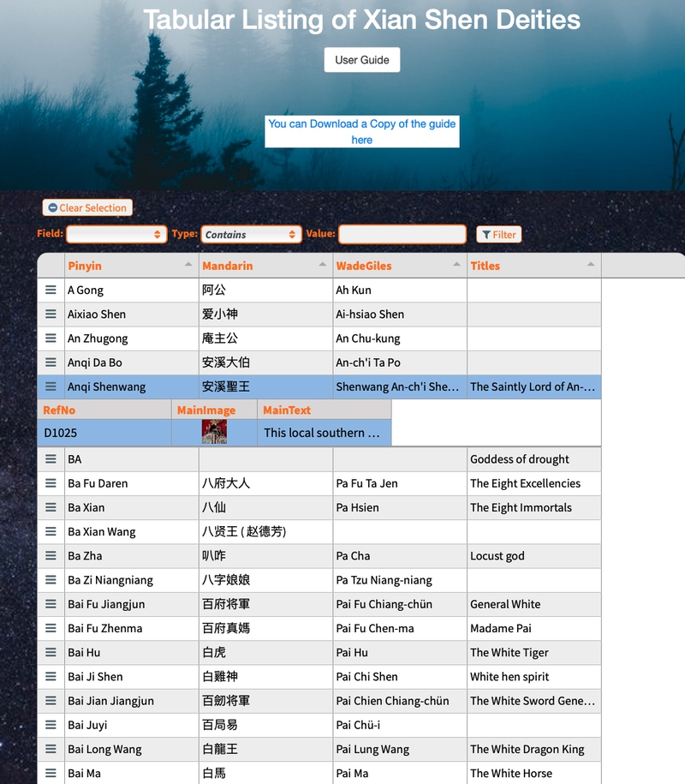
Task: Click the row handle icon for Bai Hu
Action: 51,652
